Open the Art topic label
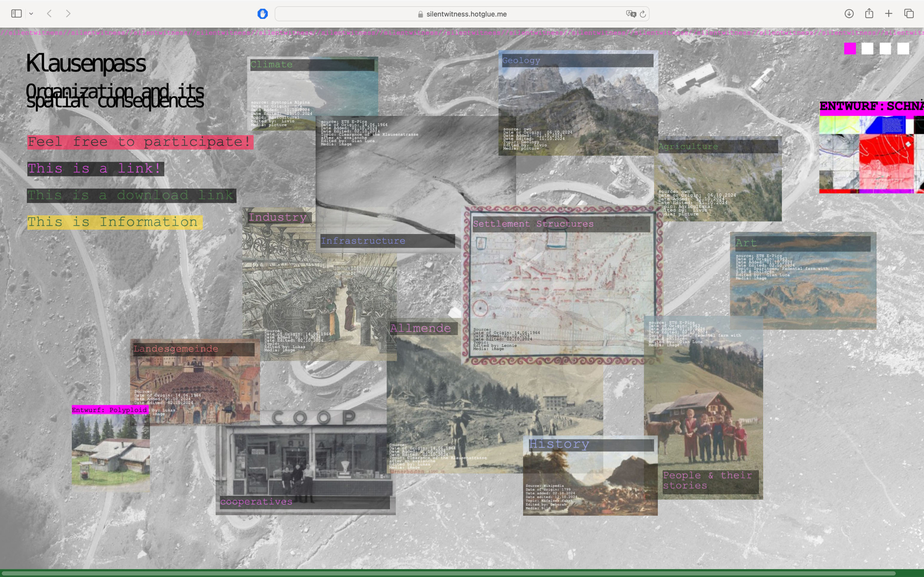The width and height of the screenshot is (924, 577). pos(802,243)
